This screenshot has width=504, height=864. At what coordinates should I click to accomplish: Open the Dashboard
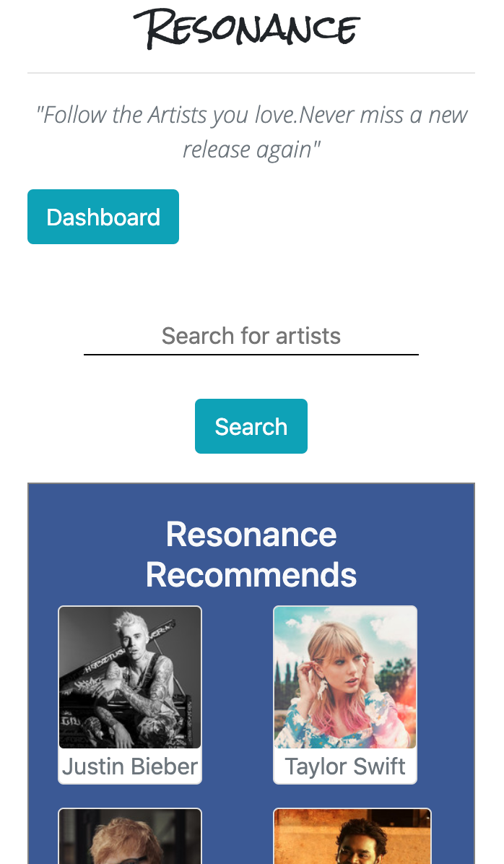click(103, 217)
